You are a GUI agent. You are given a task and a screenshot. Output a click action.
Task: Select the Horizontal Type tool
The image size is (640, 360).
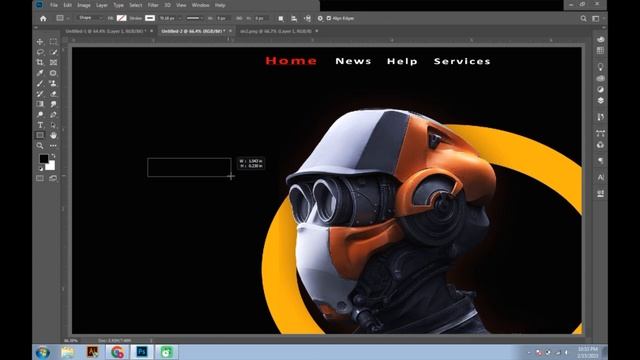pos(40,125)
